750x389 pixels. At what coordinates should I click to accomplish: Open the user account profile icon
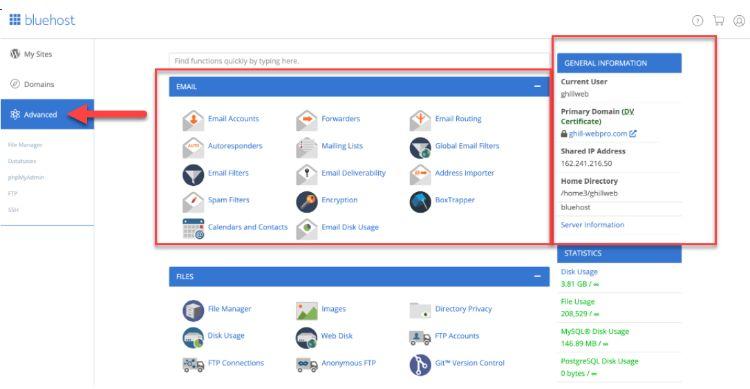(739, 21)
